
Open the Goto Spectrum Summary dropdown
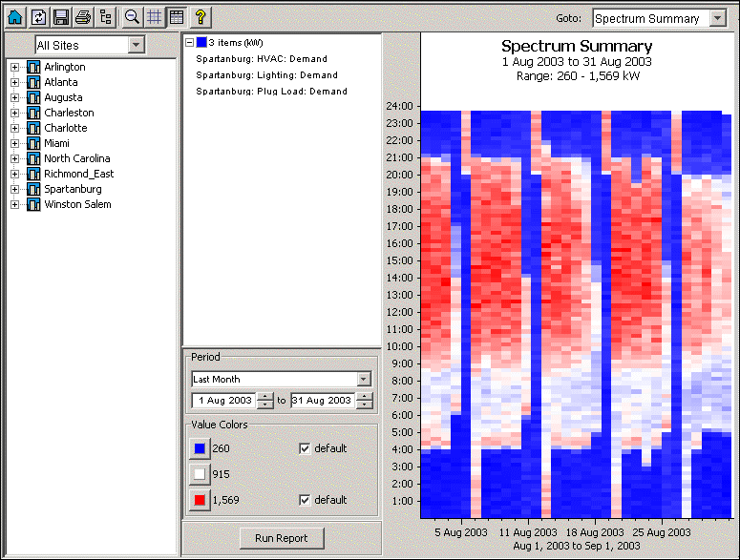718,19
